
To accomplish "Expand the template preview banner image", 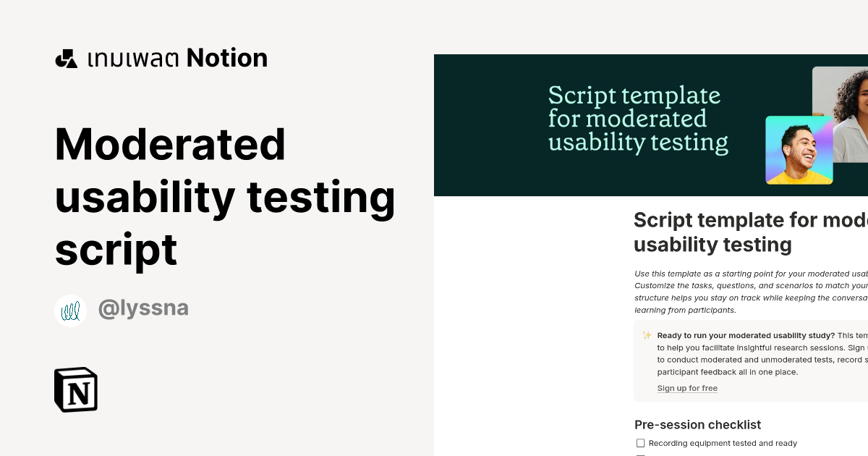I will [x=651, y=124].
